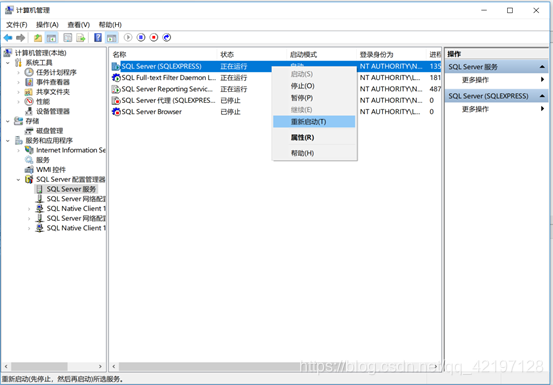Viewport: 553px width, 385px height.
Task: Expand the 共享文件夹 node arrow
Action: coord(18,92)
